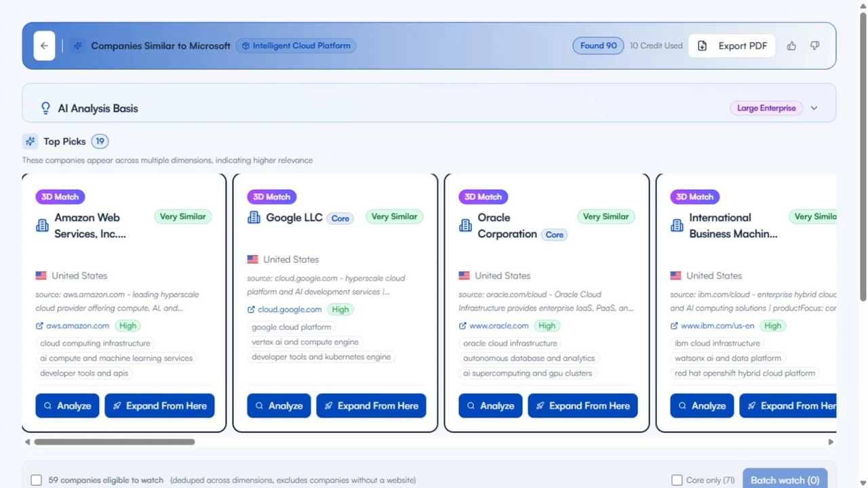The image size is (868, 488).
Task: Click the High badge beside aws.amazon.com
Action: [127, 326]
